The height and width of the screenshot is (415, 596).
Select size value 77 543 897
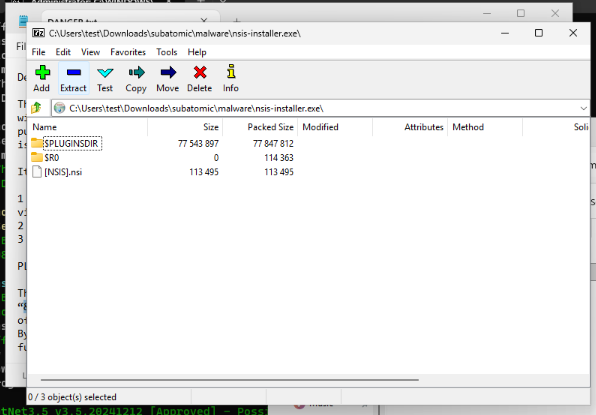coord(198,144)
